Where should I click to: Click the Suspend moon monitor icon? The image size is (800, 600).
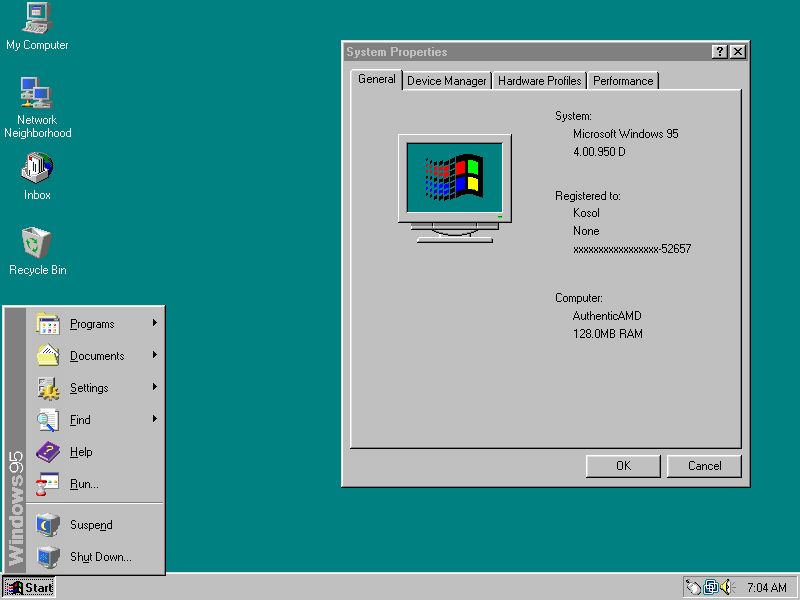[48, 525]
